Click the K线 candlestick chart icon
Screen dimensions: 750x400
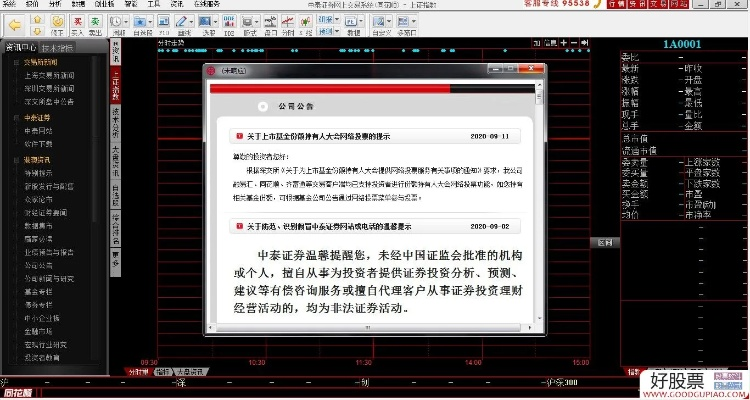click(305, 22)
